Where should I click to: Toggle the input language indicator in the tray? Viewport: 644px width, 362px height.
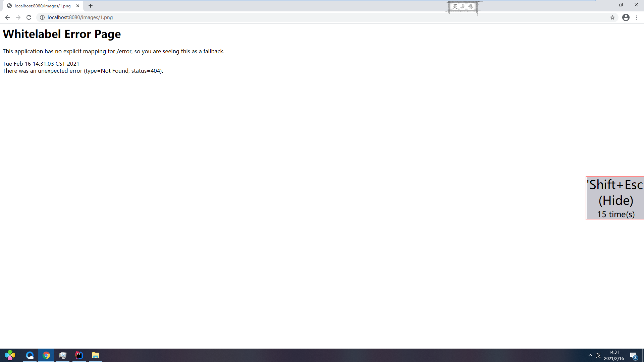tap(598, 355)
